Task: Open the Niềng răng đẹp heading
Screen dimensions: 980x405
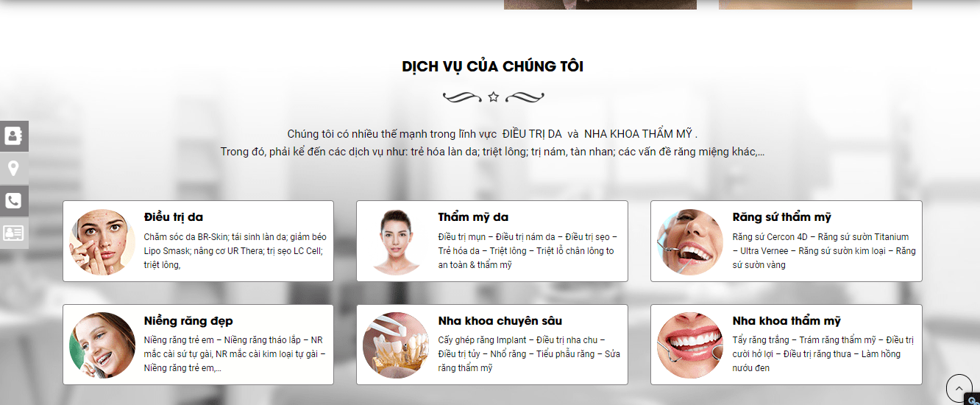Action: [x=188, y=321]
